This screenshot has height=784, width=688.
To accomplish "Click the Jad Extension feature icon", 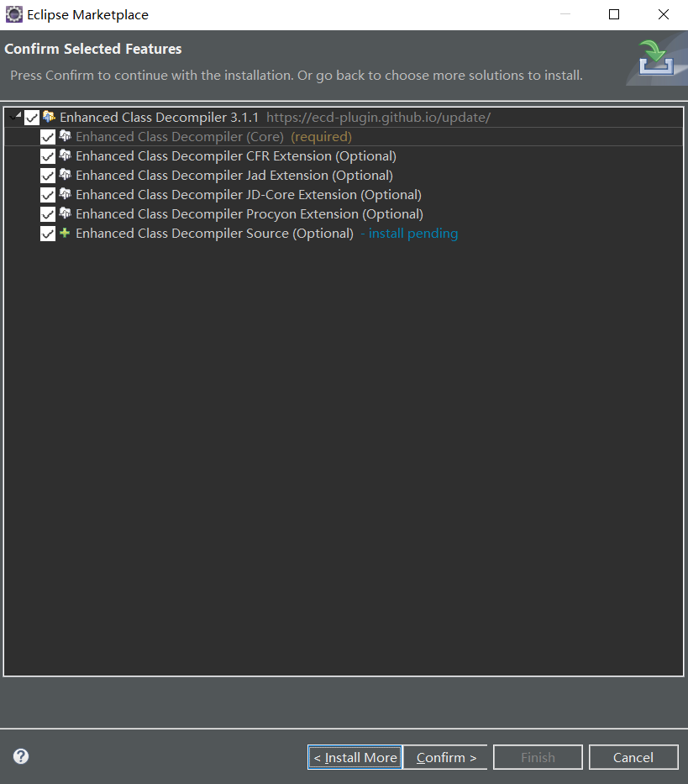I will (65, 175).
